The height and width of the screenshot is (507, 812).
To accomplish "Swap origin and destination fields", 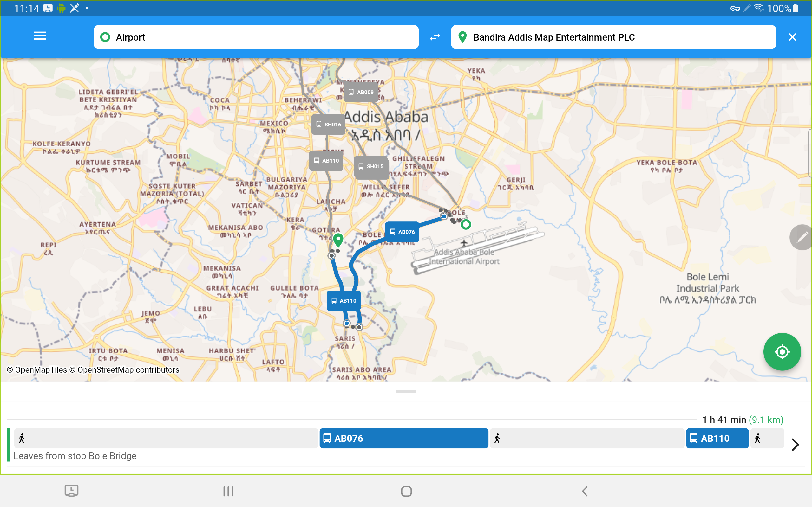I will click(x=435, y=37).
